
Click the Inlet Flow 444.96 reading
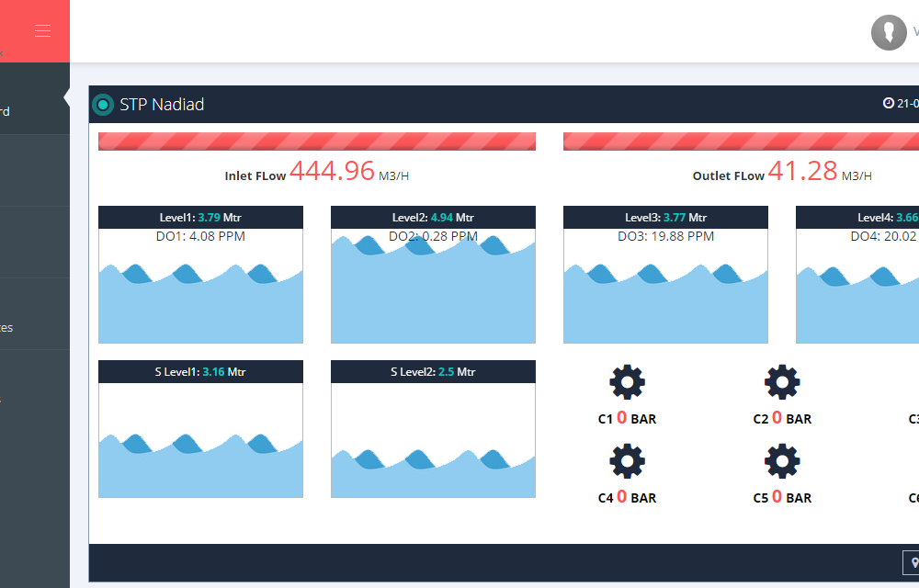[332, 171]
